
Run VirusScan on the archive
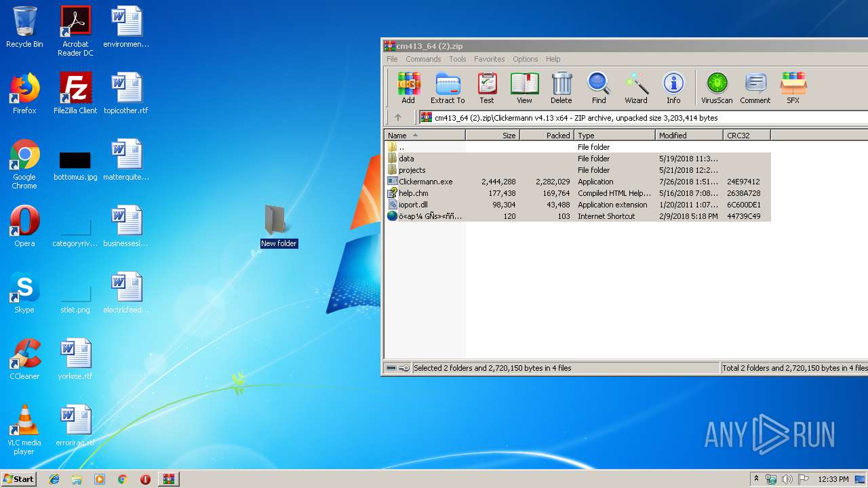tap(717, 88)
